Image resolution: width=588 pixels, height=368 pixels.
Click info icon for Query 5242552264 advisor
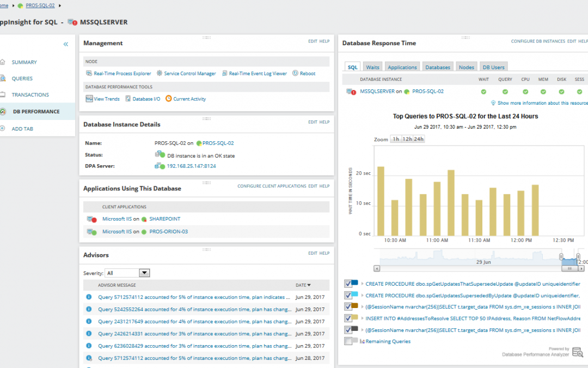(x=89, y=309)
